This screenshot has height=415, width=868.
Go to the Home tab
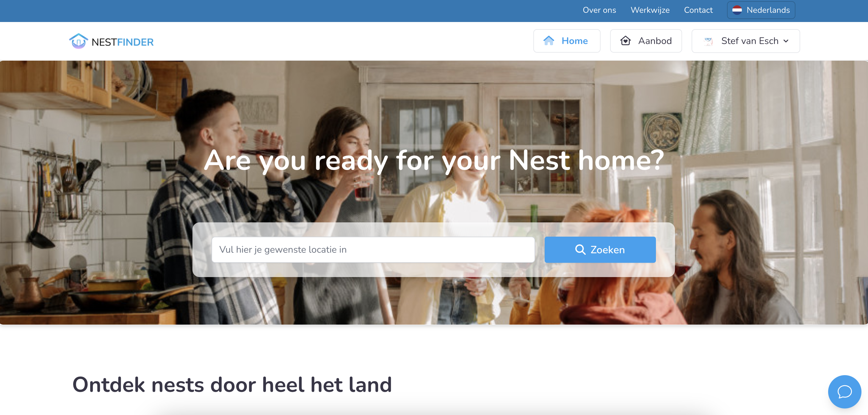567,41
